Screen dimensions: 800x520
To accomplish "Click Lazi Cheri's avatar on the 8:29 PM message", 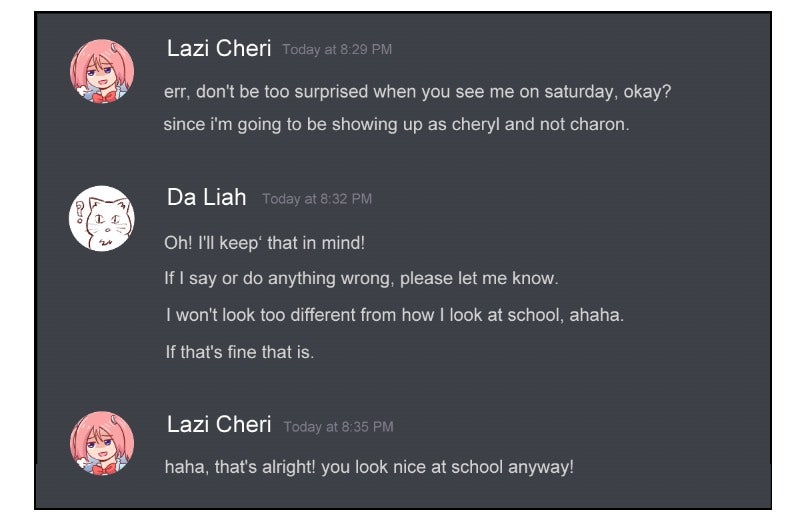I will [x=102, y=71].
